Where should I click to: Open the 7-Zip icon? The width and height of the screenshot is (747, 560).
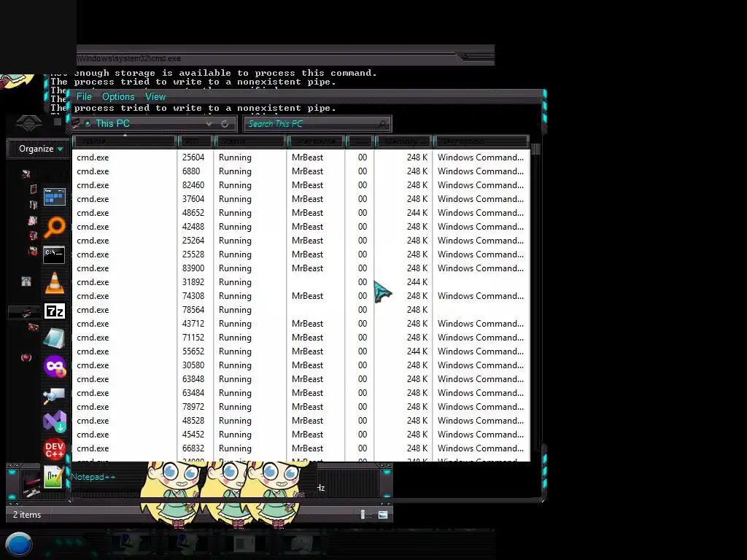(x=54, y=311)
